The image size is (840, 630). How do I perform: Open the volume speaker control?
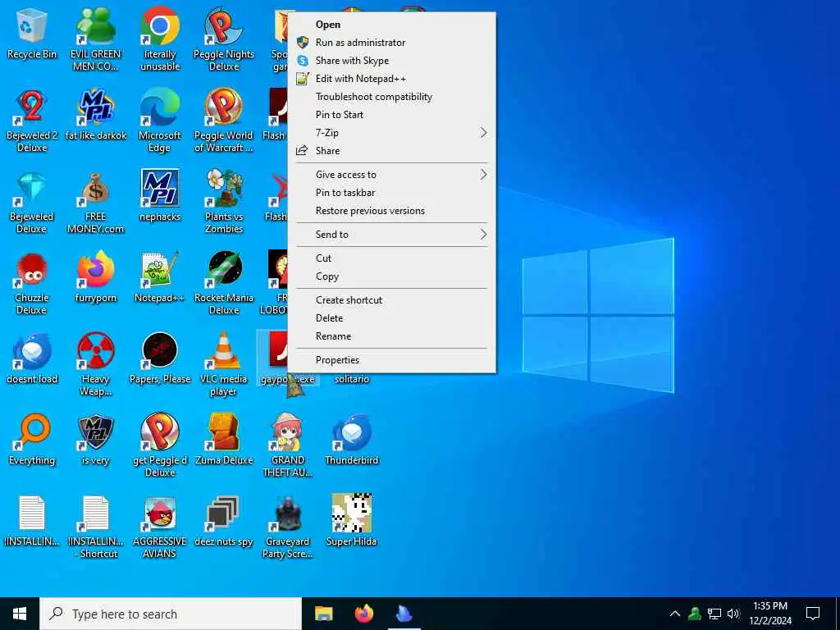[733, 614]
